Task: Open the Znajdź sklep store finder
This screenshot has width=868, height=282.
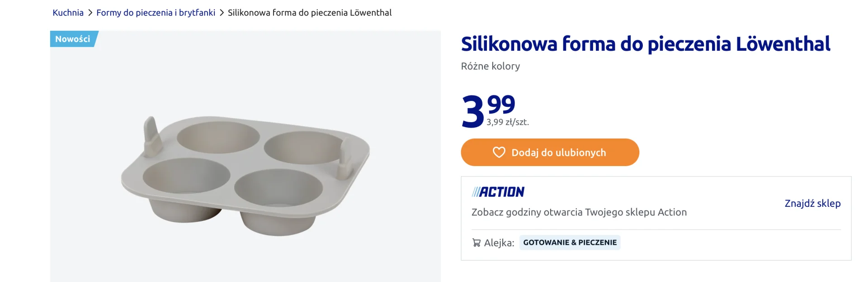Action: (812, 203)
